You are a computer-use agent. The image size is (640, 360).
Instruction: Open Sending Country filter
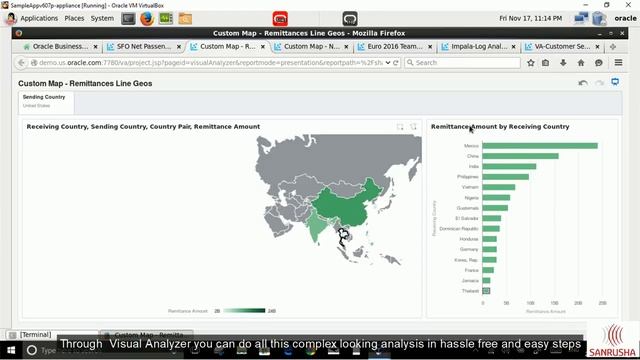[x=46, y=101]
